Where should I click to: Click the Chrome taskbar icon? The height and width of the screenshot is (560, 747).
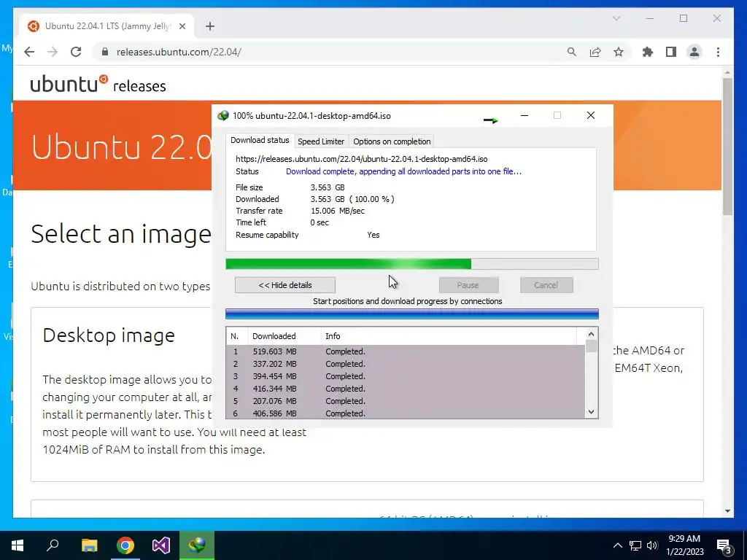pos(125,545)
